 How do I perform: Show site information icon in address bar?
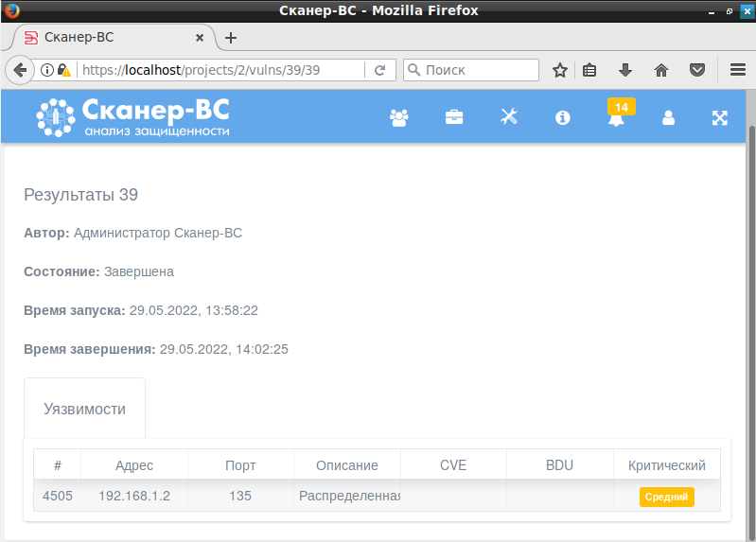[46, 70]
